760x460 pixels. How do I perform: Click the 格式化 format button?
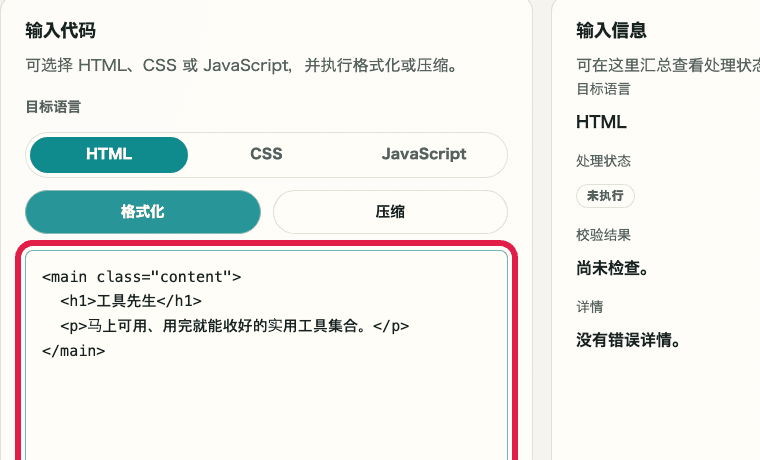coord(143,212)
